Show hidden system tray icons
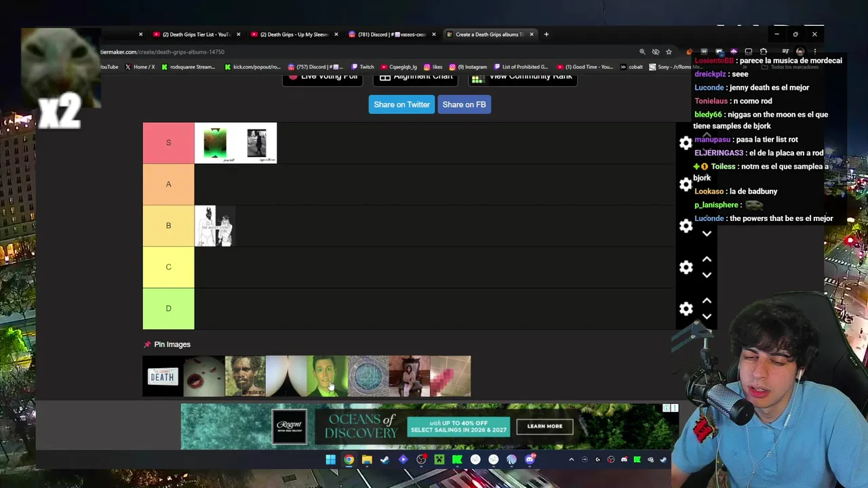Screen dimensions: 868x488 pos(571,460)
